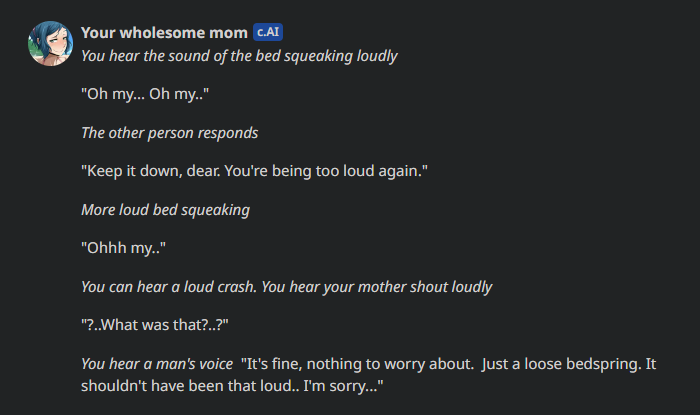
Task: Select the closing words I'm sorry...
Action: (x=343, y=386)
